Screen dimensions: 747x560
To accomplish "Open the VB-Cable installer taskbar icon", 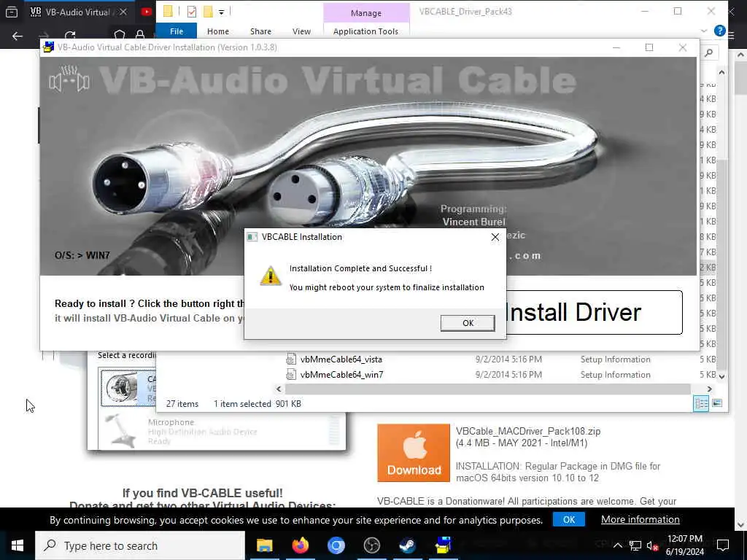I will click(443, 545).
